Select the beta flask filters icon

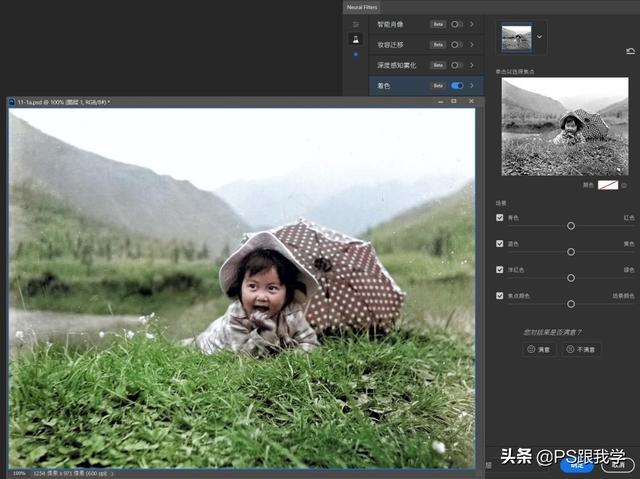coord(355,39)
